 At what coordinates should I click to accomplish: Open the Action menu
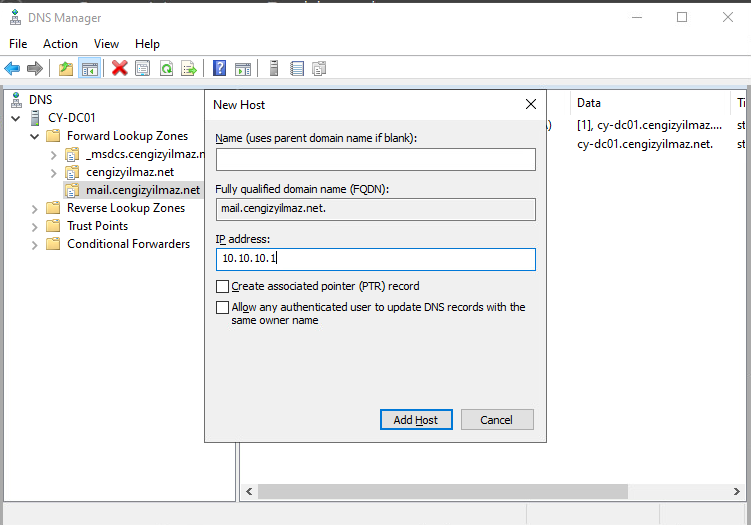point(60,44)
